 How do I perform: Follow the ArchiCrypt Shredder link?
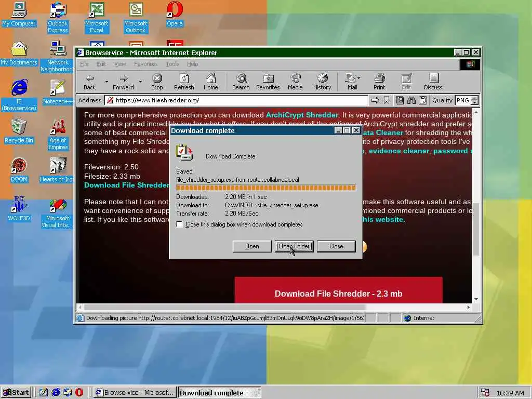coord(302,115)
